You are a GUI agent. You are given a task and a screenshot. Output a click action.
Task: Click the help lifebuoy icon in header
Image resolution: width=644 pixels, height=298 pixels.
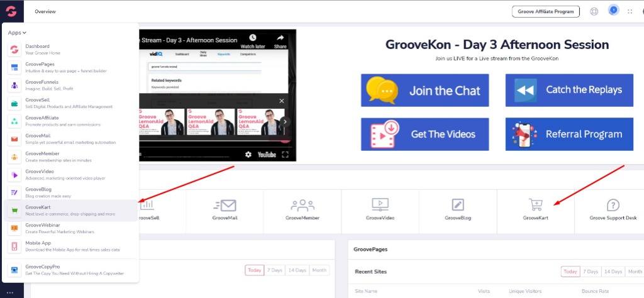point(594,11)
